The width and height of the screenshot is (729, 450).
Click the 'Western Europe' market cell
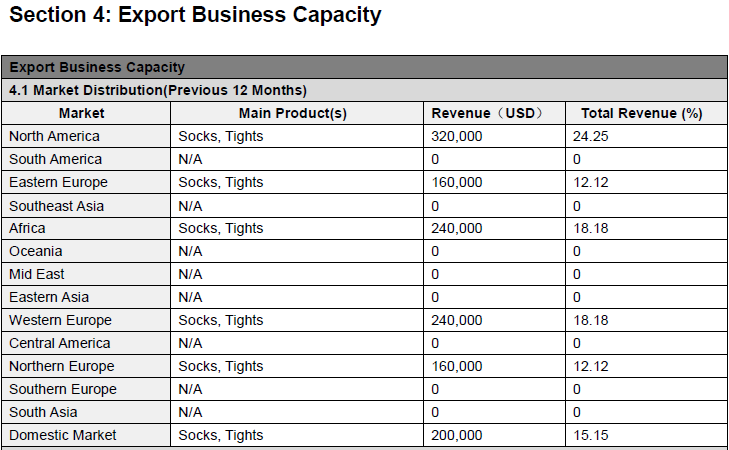(60, 320)
